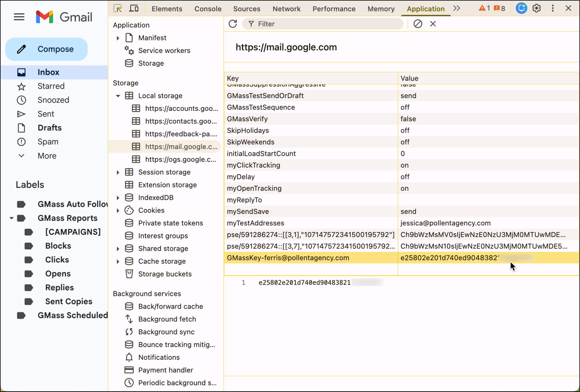
Task: Switch to the Network tab
Action: (x=286, y=9)
